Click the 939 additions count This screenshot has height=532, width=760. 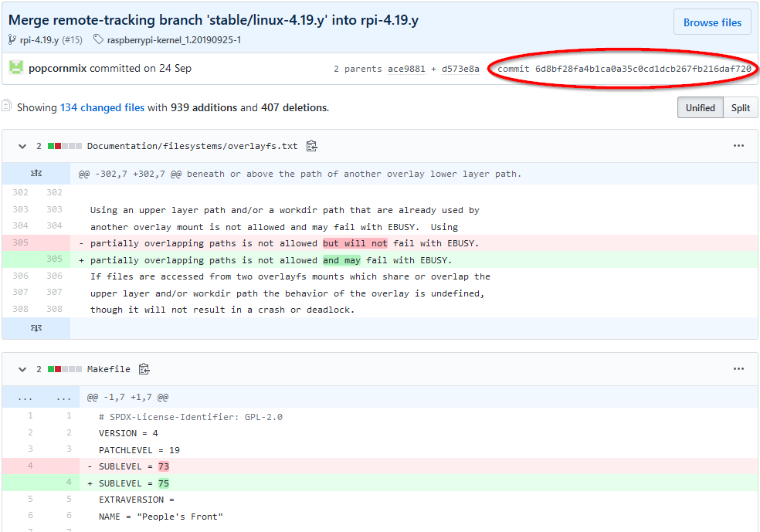[204, 107]
